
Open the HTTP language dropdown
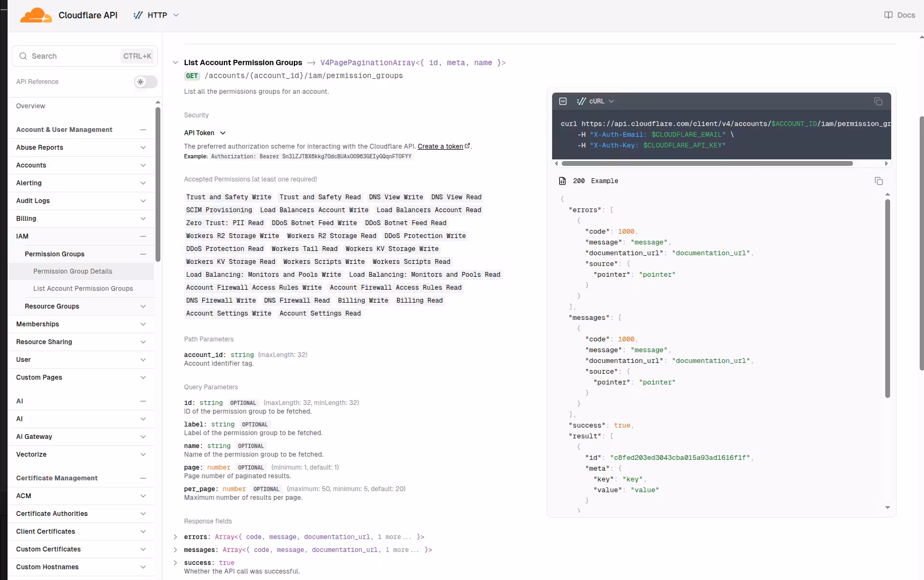point(156,15)
